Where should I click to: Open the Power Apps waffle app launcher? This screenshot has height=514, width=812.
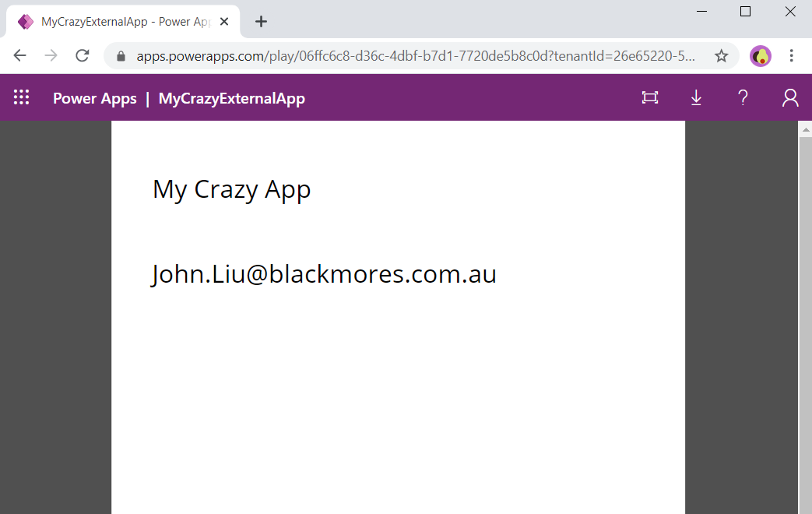[21, 97]
